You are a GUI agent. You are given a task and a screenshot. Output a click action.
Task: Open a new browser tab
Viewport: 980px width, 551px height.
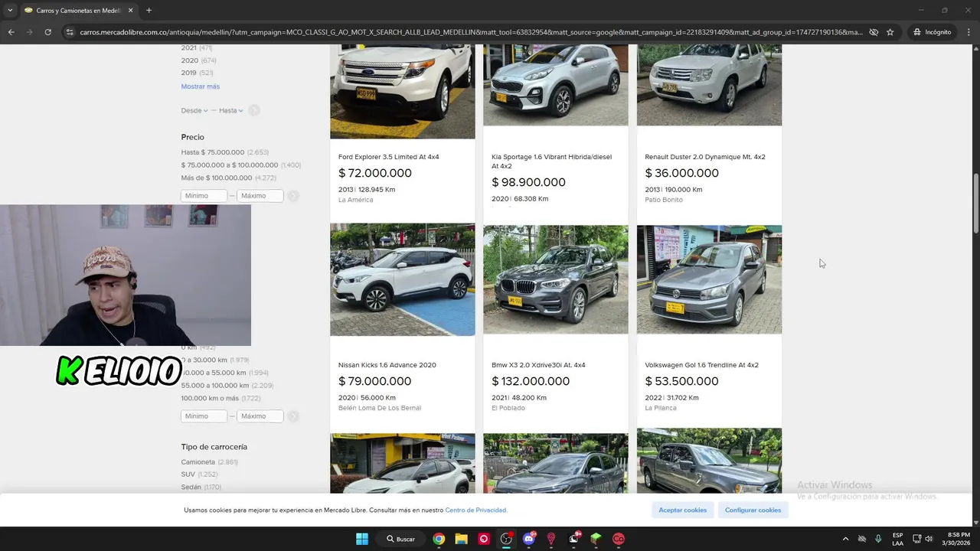tap(149, 10)
